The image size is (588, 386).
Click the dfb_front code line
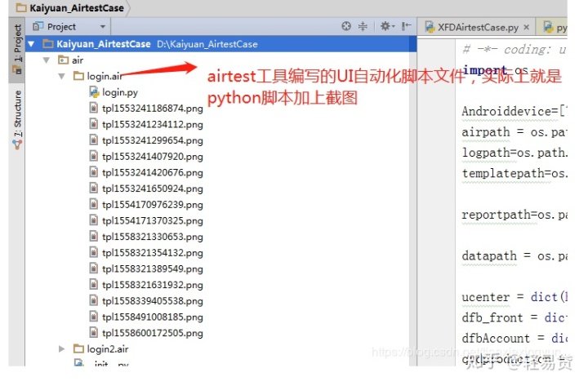pyautogui.click(x=514, y=317)
